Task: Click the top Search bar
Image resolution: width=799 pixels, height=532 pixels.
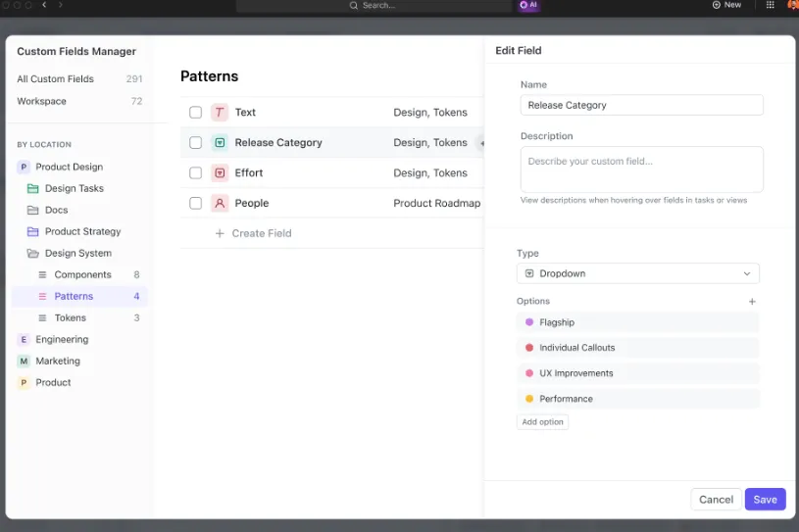Action: click(374, 6)
